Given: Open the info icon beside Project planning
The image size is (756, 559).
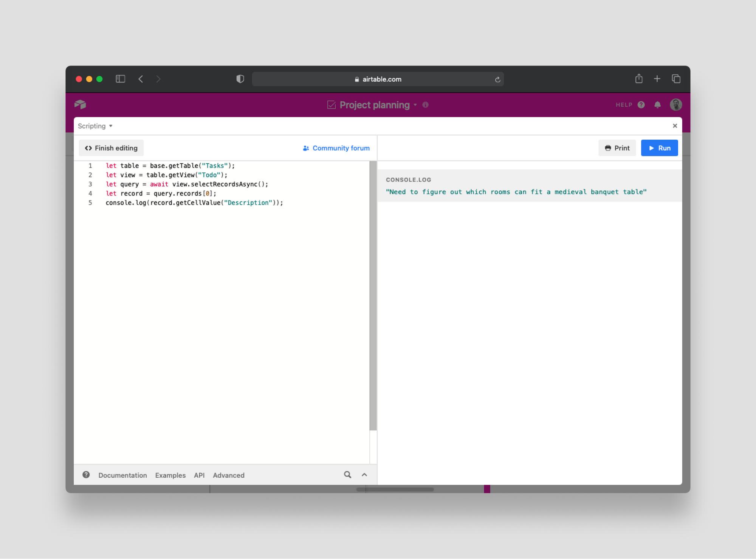Looking at the screenshot, I should pyautogui.click(x=425, y=105).
